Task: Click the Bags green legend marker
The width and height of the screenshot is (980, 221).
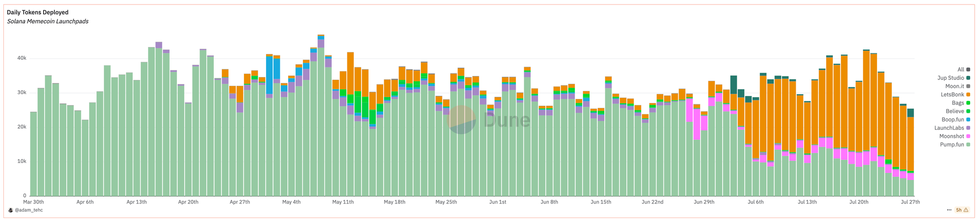Action: coord(968,103)
